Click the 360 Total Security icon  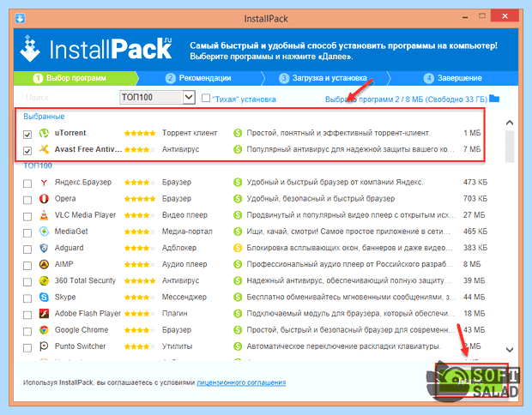(x=44, y=280)
